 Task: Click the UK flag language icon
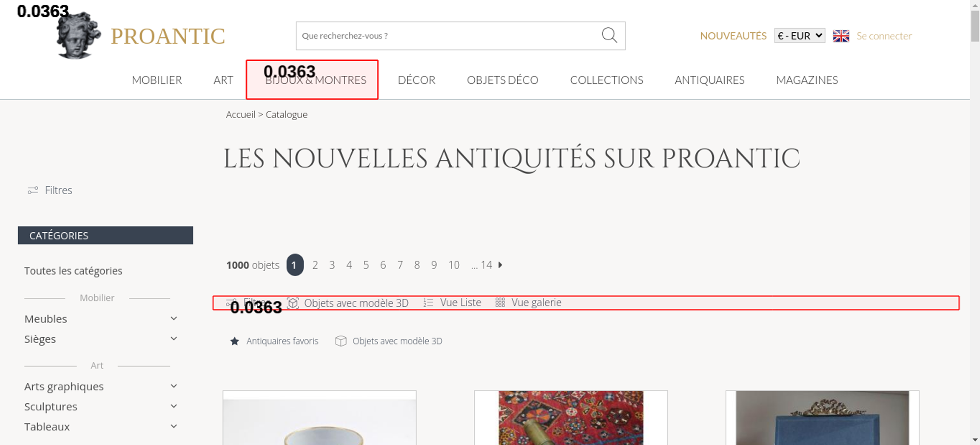click(841, 36)
